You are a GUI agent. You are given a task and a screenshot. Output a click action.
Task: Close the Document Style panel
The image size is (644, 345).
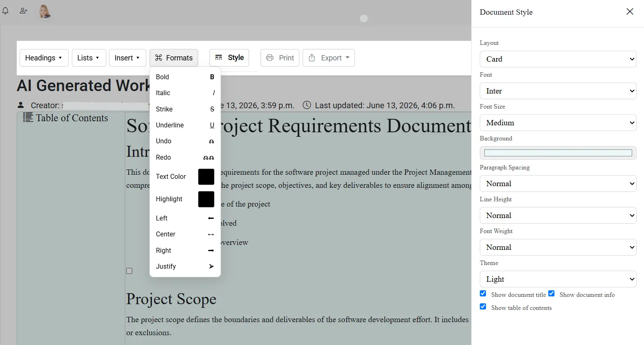point(630,11)
